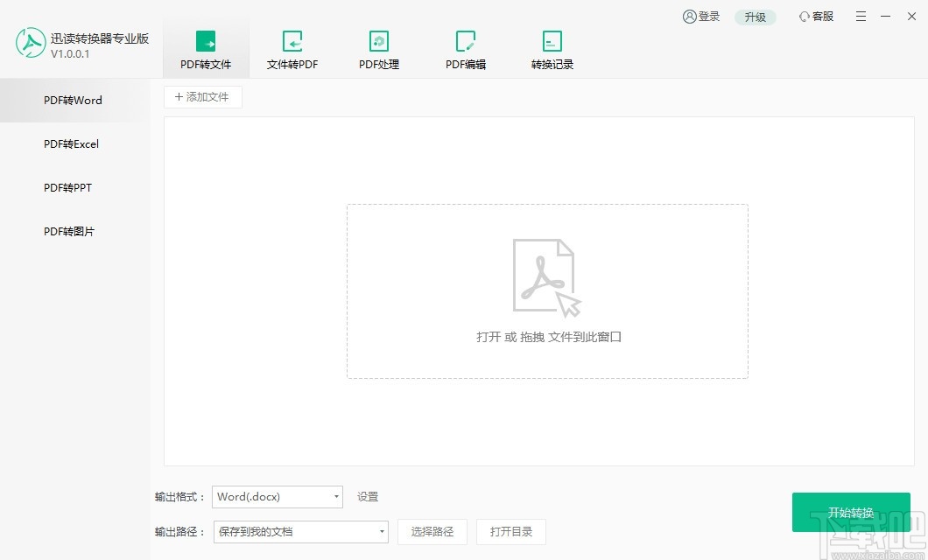This screenshot has height=560, width=928.
Task: Open the PDF转文件 tool
Action: click(x=205, y=48)
